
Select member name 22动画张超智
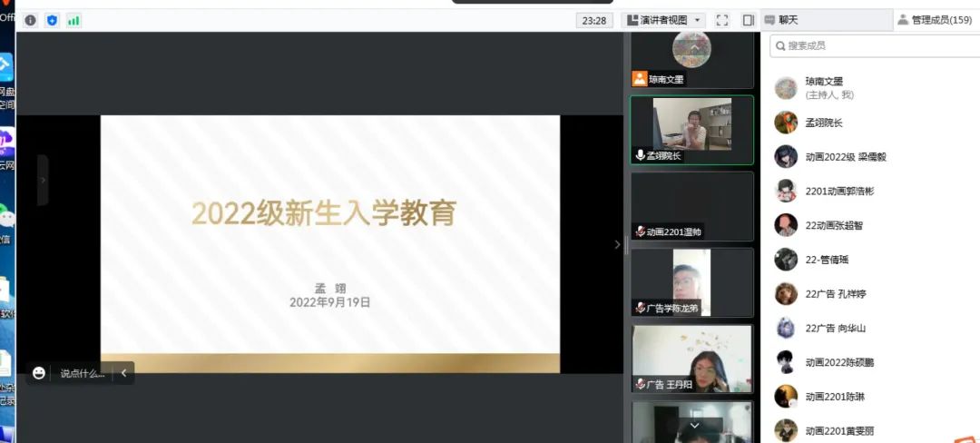click(x=834, y=225)
